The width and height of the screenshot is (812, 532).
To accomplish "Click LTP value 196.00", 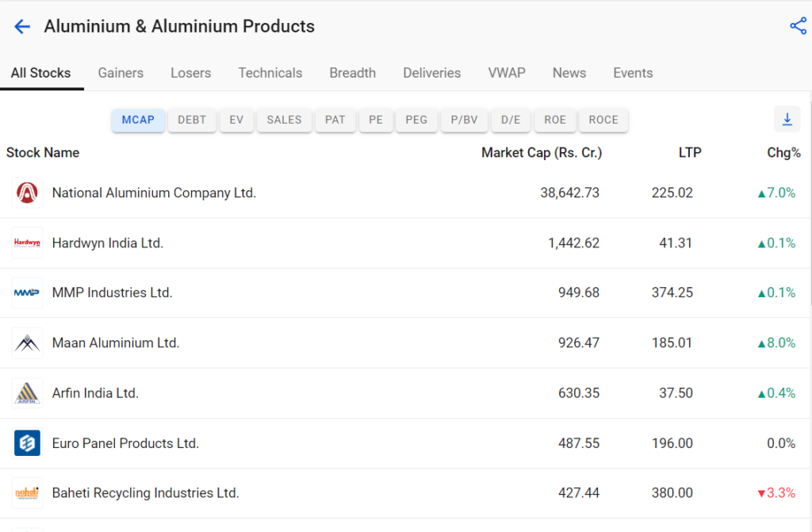I will coord(672,443).
